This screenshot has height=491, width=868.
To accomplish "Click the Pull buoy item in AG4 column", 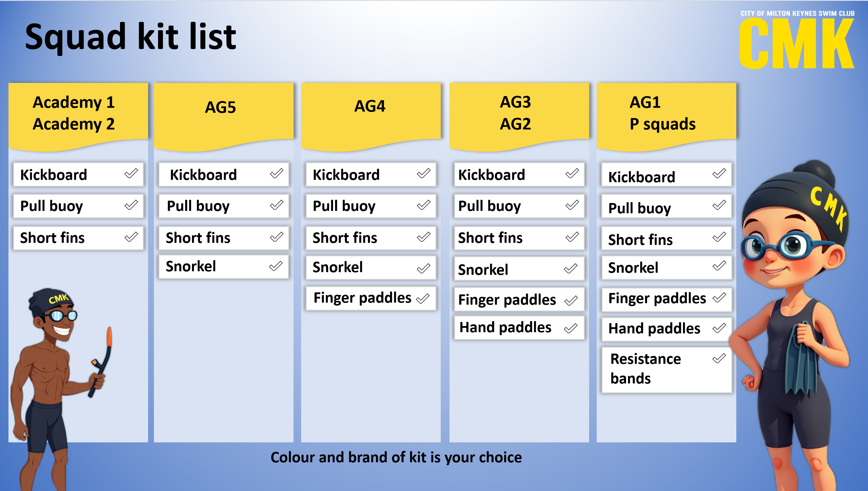I will (x=344, y=206).
